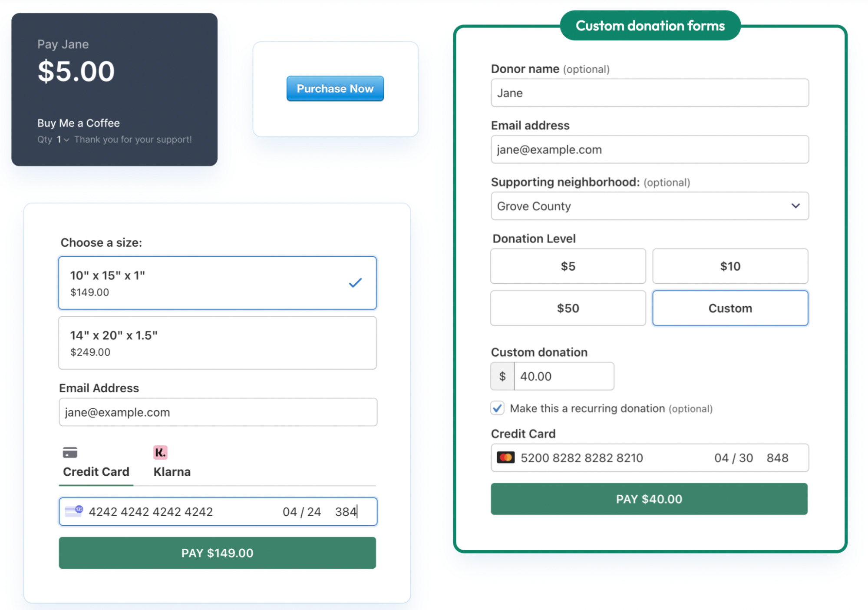The image size is (868, 610).
Task: Uncheck the recurring donation checkbox
Action: click(x=497, y=408)
